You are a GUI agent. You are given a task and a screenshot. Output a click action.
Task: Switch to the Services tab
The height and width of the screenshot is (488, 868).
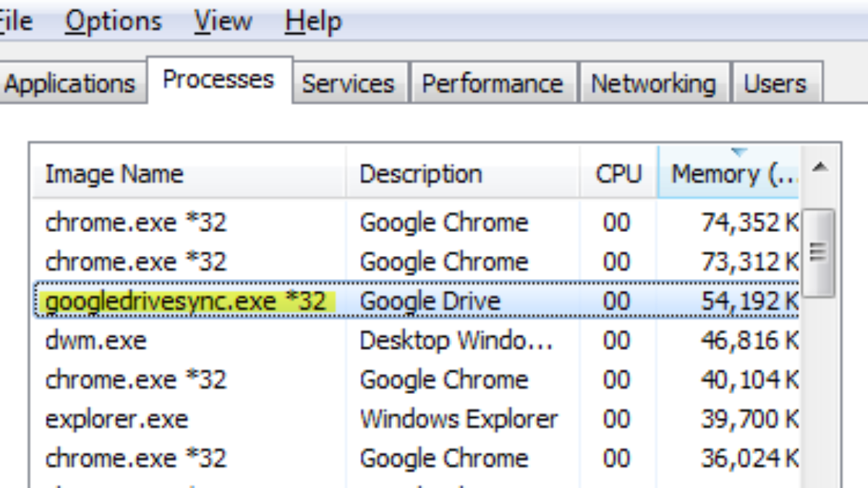point(348,84)
